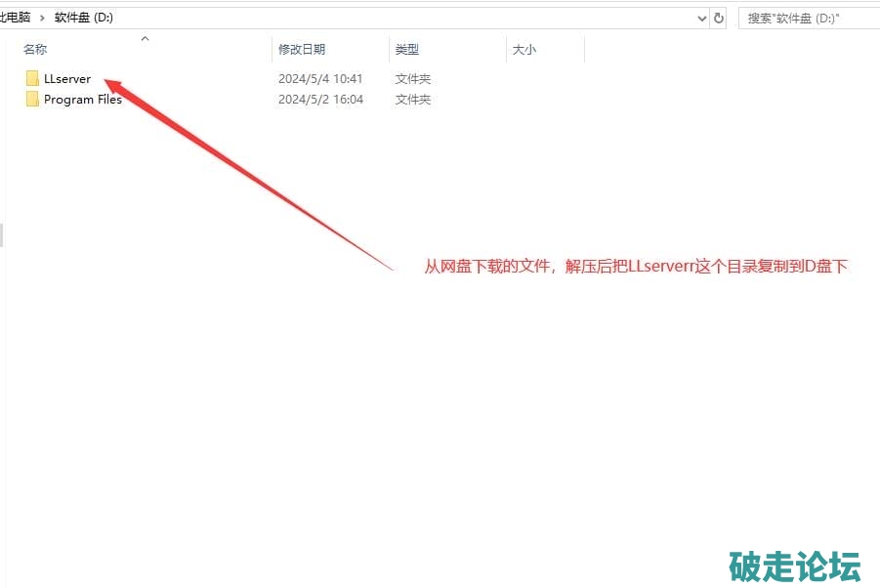880x588 pixels.
Task: Select the LLserver folder name
Action: 67,79
